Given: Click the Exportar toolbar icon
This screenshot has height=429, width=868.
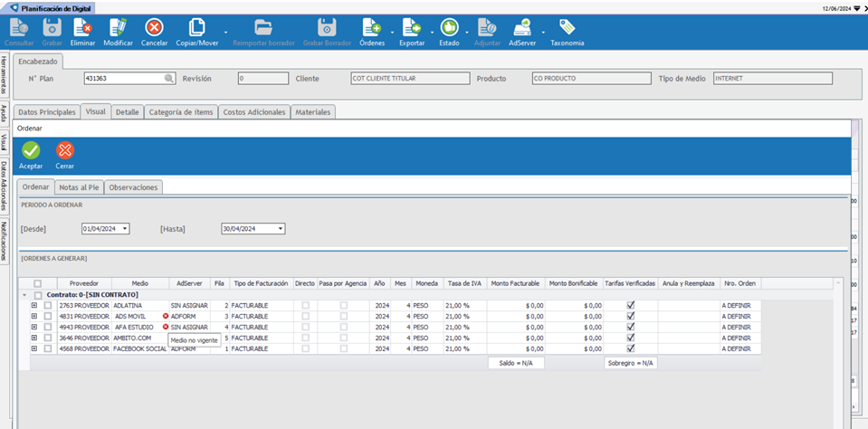Looking at the screenshot, I should (x=412, y=28).
